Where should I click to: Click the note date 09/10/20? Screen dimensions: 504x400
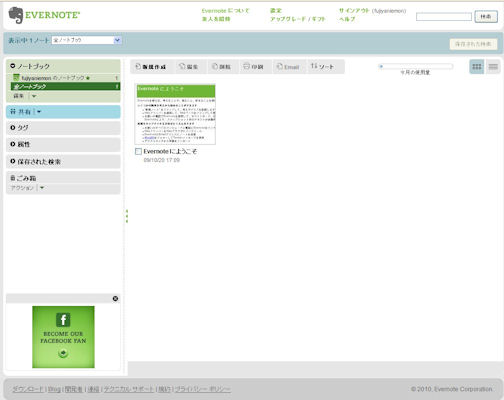pyautogui.click(x=162, y=160)
